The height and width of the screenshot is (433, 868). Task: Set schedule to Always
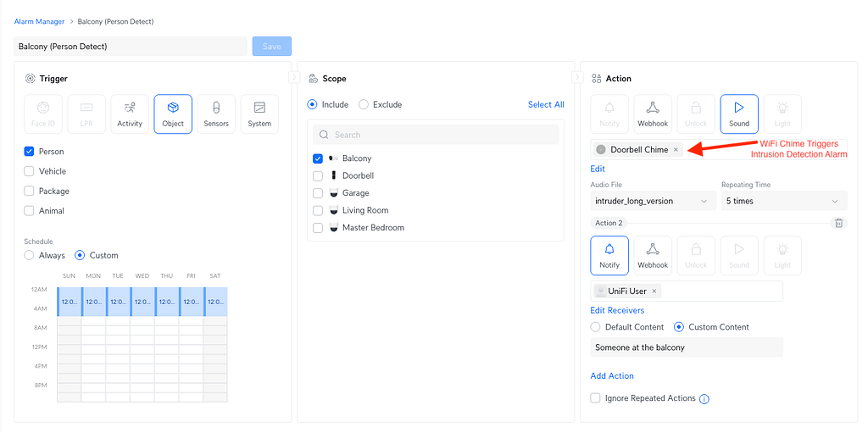(x=30, y=255)
